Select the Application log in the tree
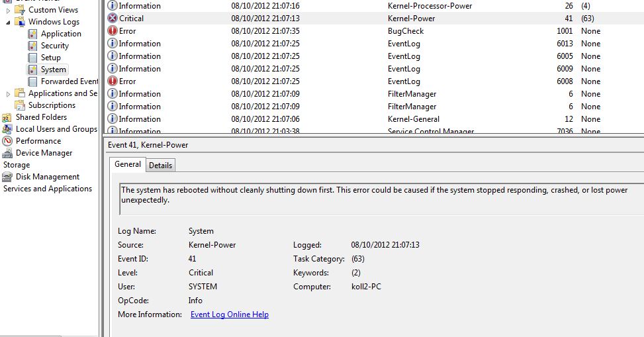644x337 pixels. 61,34
